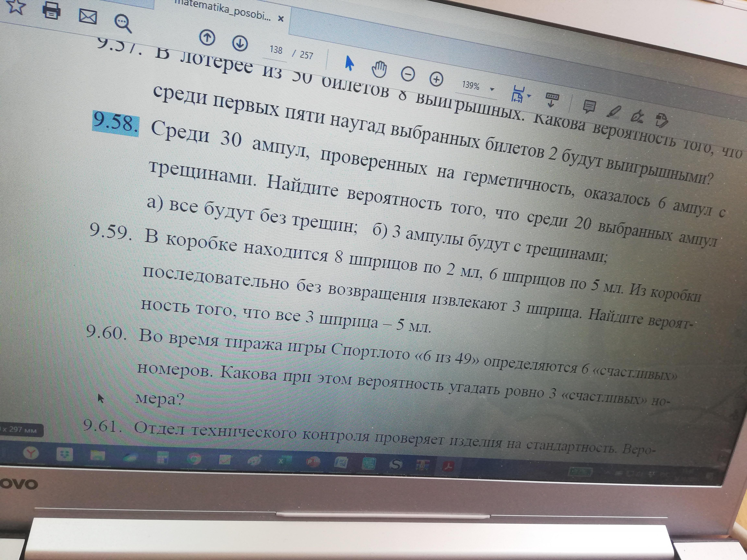Expand the fit-width page options arrow

(529, 96)
